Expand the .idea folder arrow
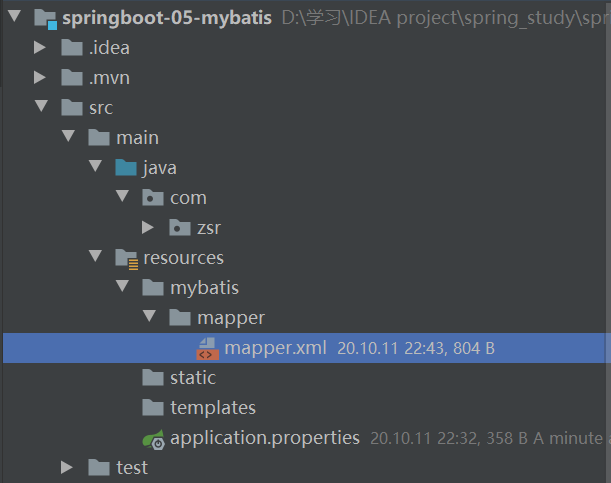611x483 pixels. (40, 48)
